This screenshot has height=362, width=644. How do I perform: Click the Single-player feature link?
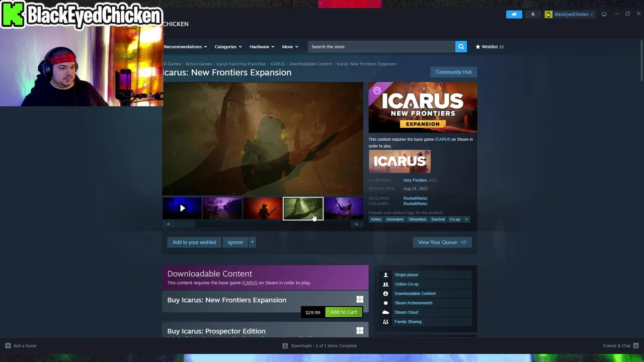point(407,275)
